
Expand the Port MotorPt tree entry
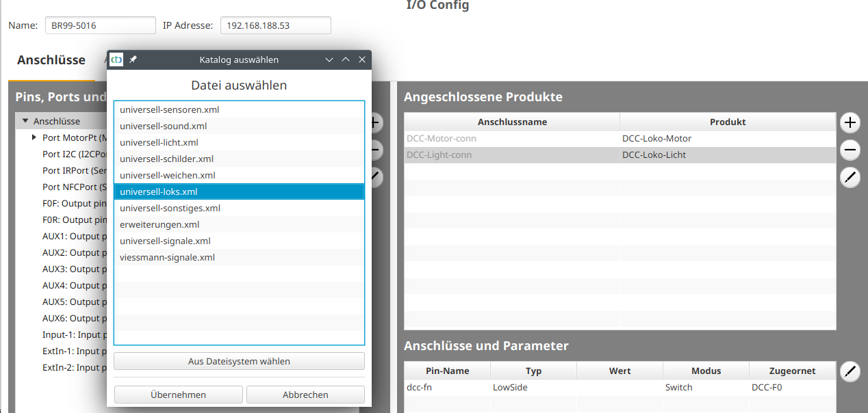coord(34,137)
